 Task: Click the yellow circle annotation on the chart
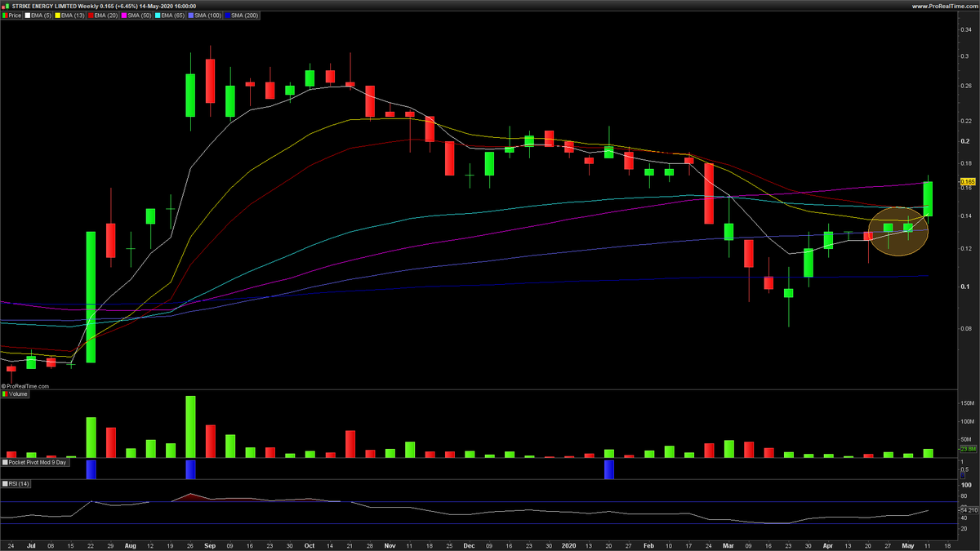(x=898, y=231)
